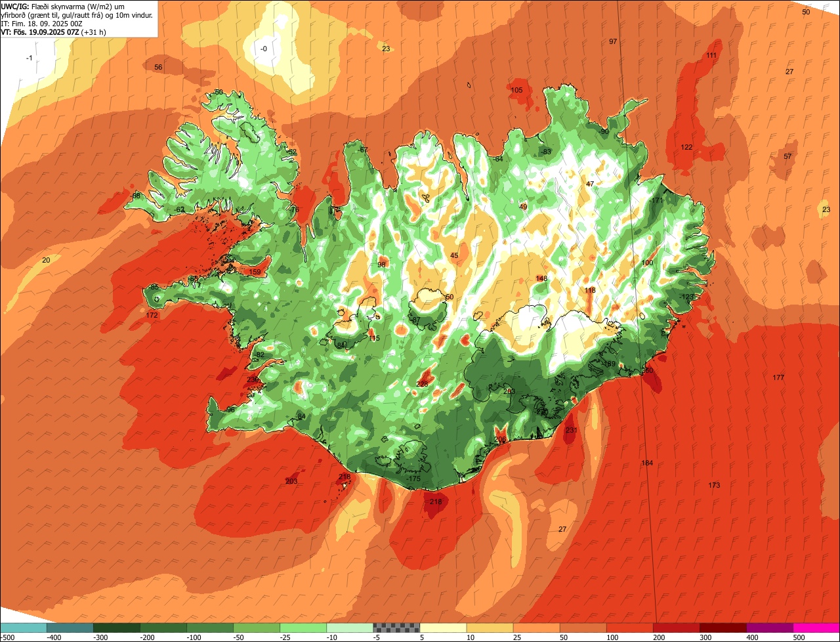The image size is (840, 642).
Task: Click the map value -52
Action: click(x=291, y=152)
